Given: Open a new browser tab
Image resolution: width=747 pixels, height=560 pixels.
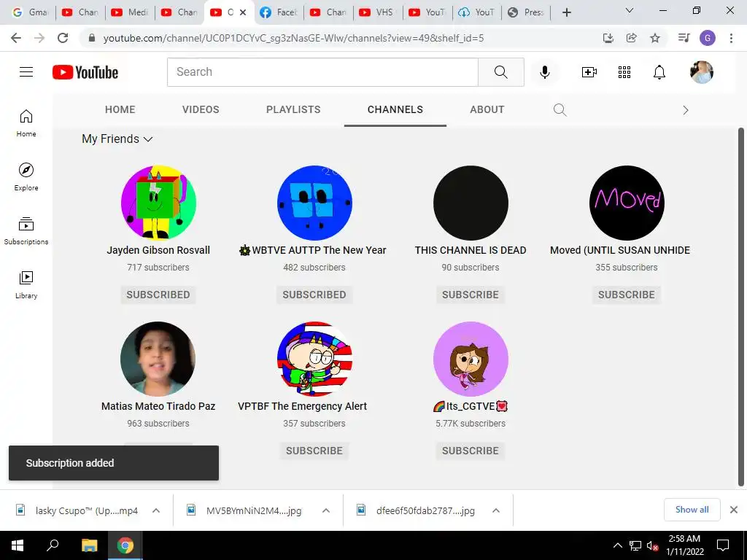Looking at the screenshot, I should click(566, 12).
